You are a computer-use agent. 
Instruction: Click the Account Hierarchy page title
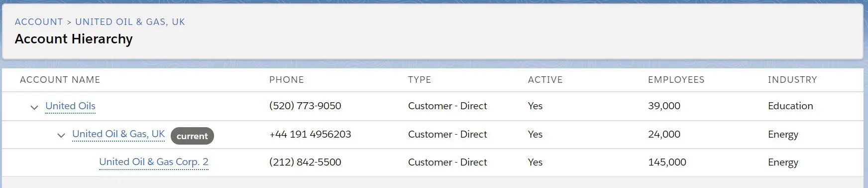(74, 39)
